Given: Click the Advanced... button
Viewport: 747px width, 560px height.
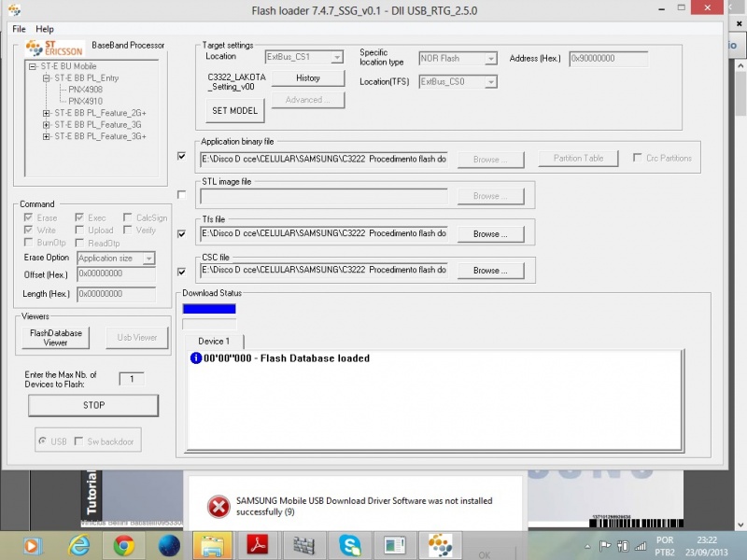Looking at the screenshot, I should click(x=308, y=100).
